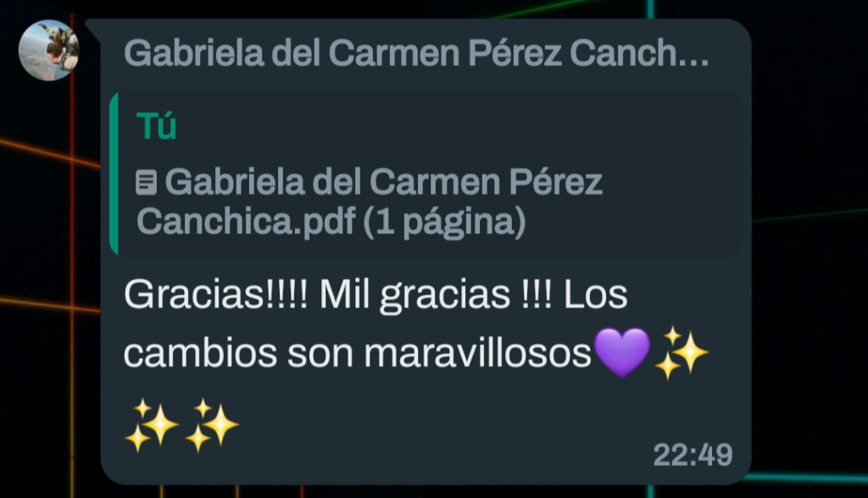Click the first sparkles emoji on the last line

152,425
